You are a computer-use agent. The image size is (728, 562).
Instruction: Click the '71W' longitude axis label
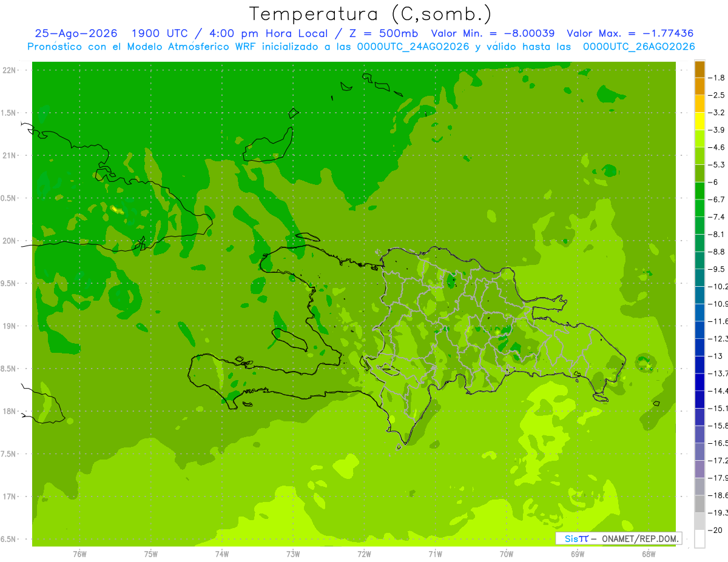coord(436,554)
